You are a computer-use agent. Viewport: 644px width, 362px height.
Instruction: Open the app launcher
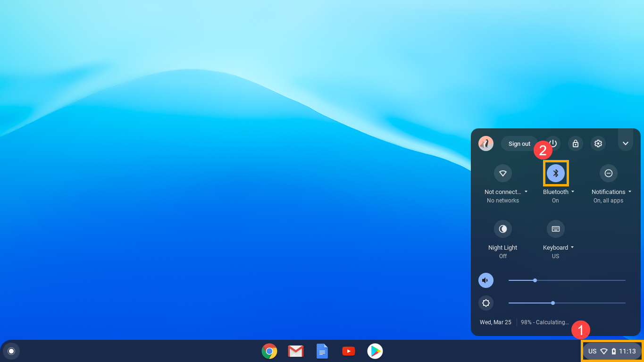coord(11,351)
